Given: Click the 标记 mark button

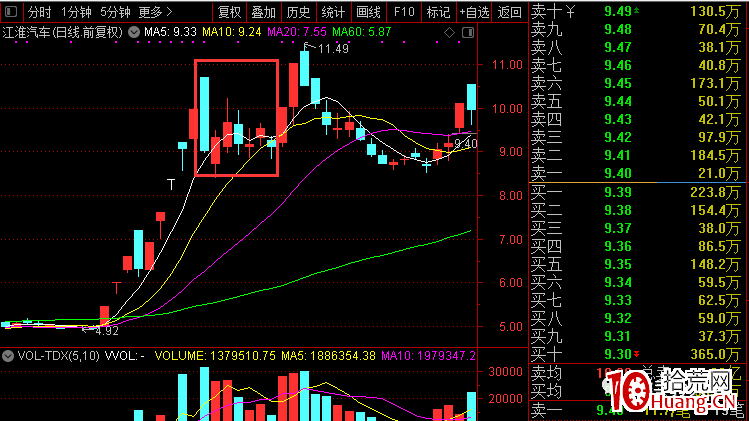Looking at the screenshot, I should pos(439,12).
